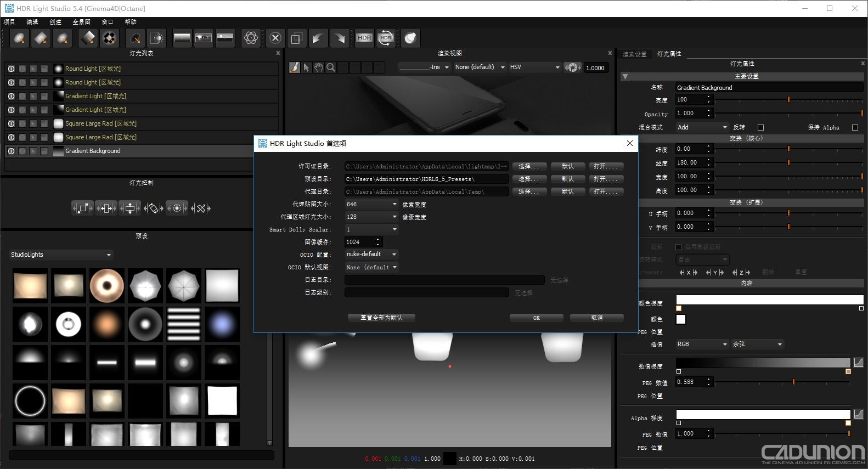Click 打开... for 代理目录

click(x=606, y=191)
